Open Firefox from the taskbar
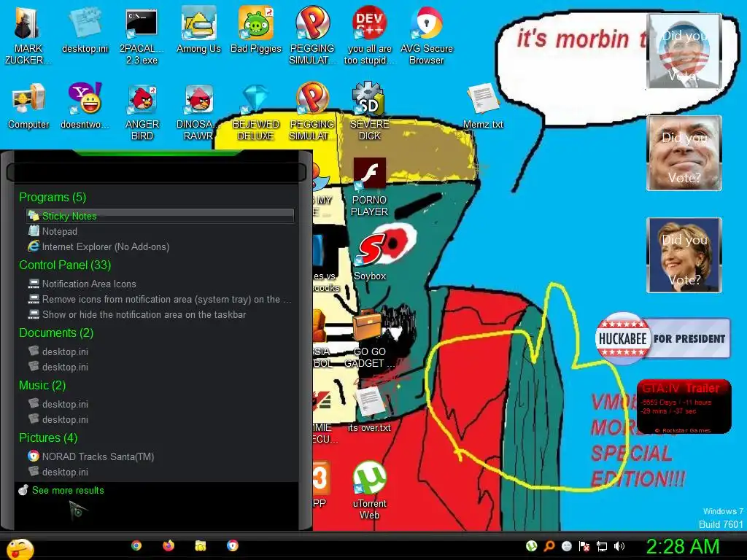The image size is (747, 560). 169,545
